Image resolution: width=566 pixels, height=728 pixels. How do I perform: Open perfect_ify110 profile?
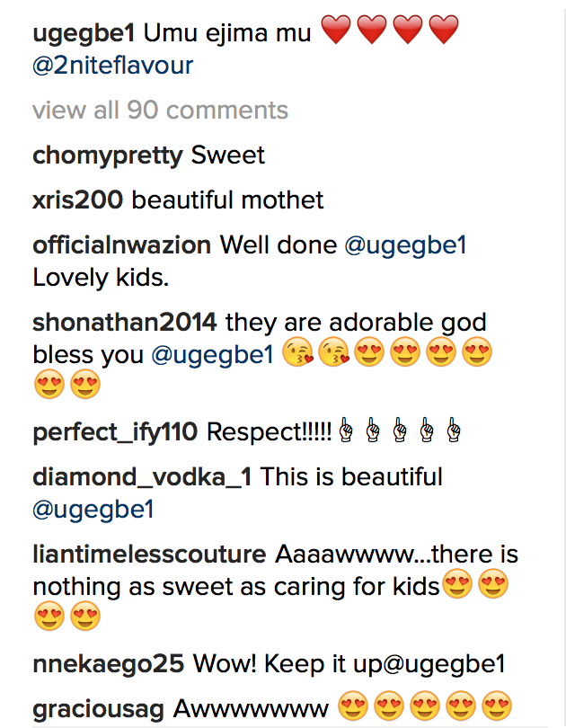(x=115, y=432)
